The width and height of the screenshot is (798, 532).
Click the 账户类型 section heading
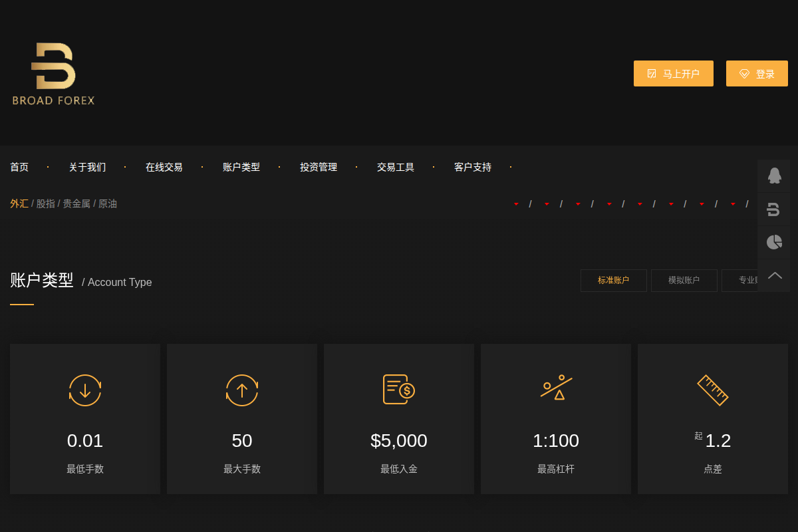42,281
